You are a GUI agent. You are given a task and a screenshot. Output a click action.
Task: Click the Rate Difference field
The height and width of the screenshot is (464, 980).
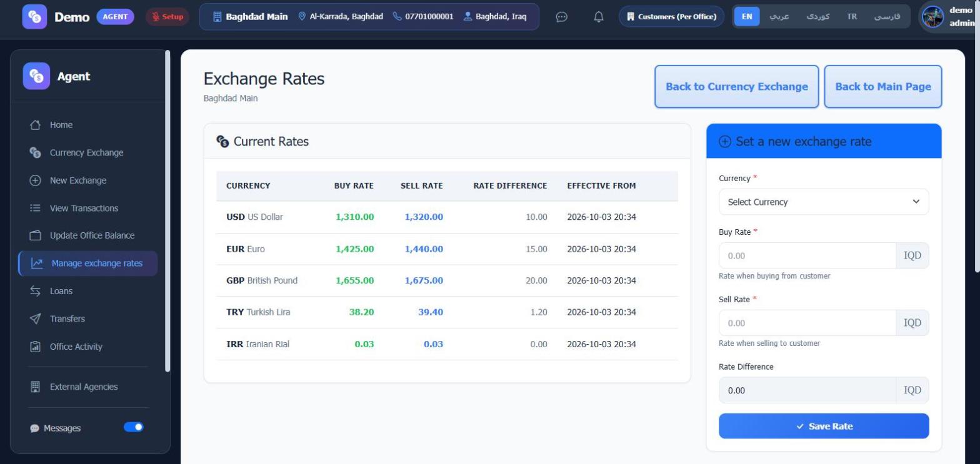click(x=807, y=390)
